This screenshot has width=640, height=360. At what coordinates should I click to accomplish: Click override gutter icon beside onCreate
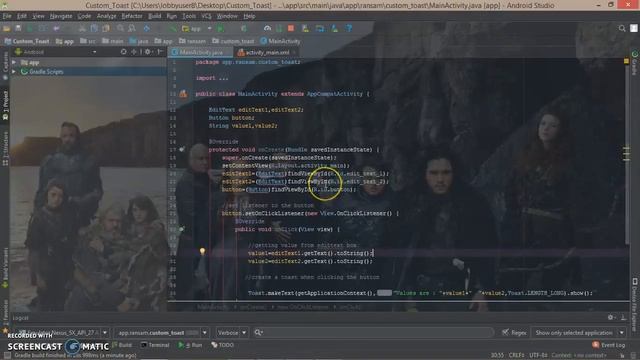[x=182, y=150]
